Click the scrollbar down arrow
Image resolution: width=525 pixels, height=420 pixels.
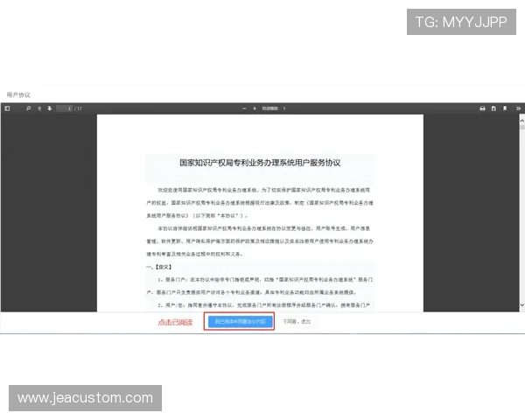522,304
